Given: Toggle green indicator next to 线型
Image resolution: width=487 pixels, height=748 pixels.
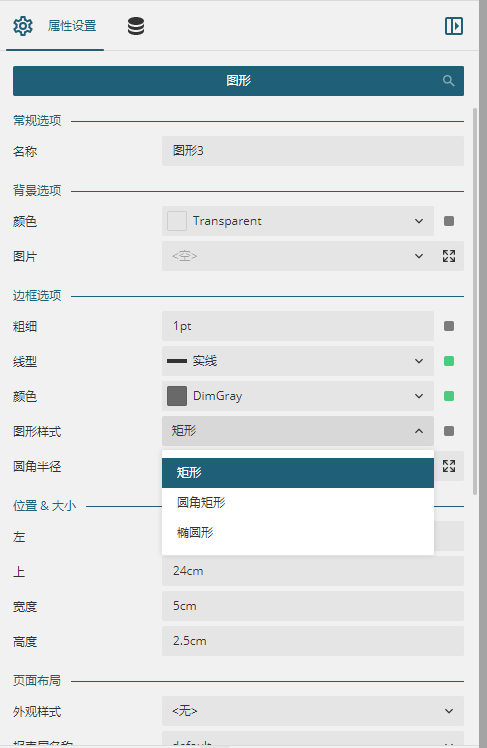Looking at the screenshot, I should click(449, 361).
